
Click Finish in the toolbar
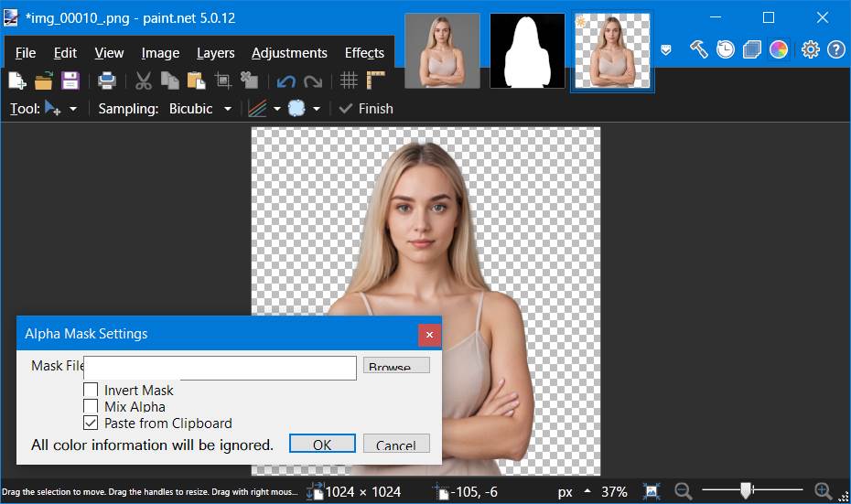(x=366, y=109)
